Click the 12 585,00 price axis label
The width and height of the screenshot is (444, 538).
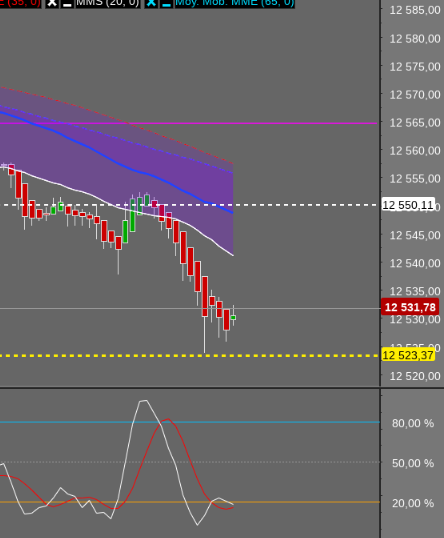[415, 10]
